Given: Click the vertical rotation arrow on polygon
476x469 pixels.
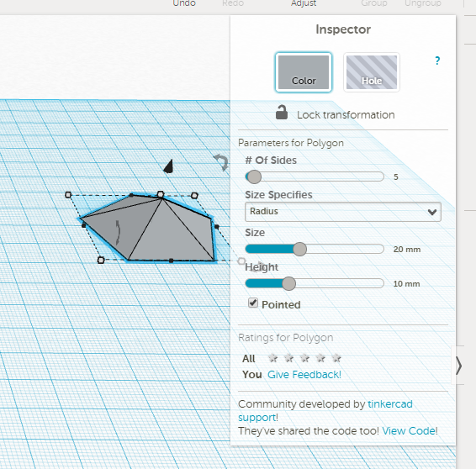Looking at the screenshot, I should coord(118,233).
